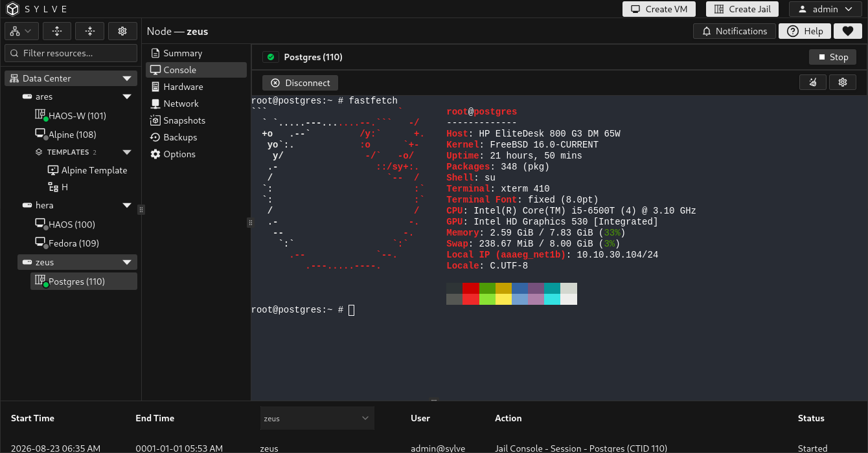The image size is (868, 453).
Task: Stop the Postgres jail
Action: [832, 57]
